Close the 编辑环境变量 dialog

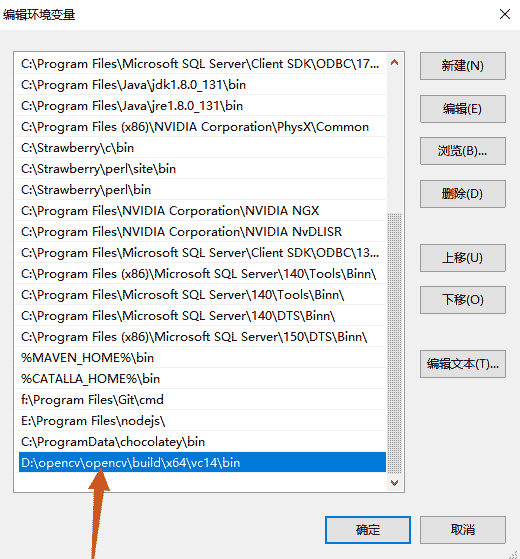point(505,14)
